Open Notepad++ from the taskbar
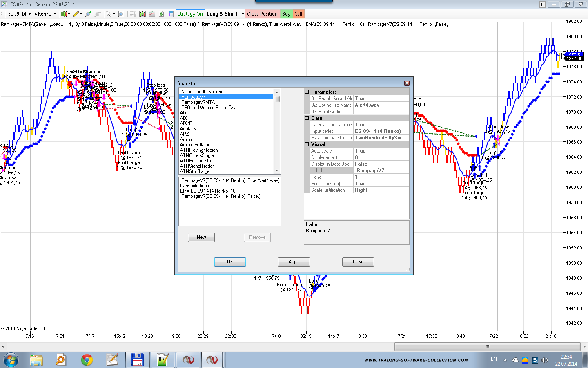588x368 pixels. 162,360
